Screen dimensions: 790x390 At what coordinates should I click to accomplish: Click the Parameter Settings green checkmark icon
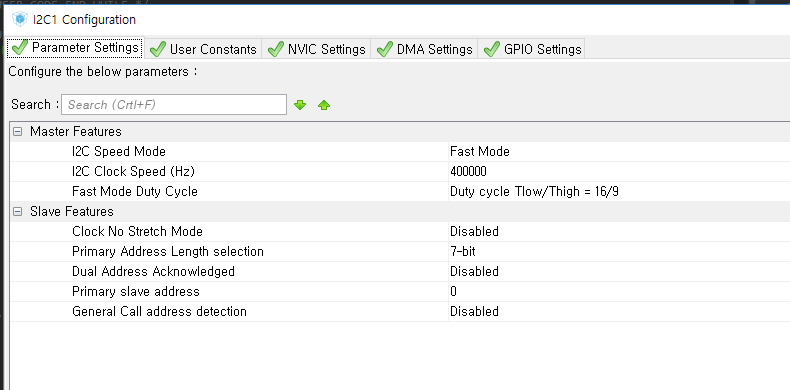(x=20, y=48)
